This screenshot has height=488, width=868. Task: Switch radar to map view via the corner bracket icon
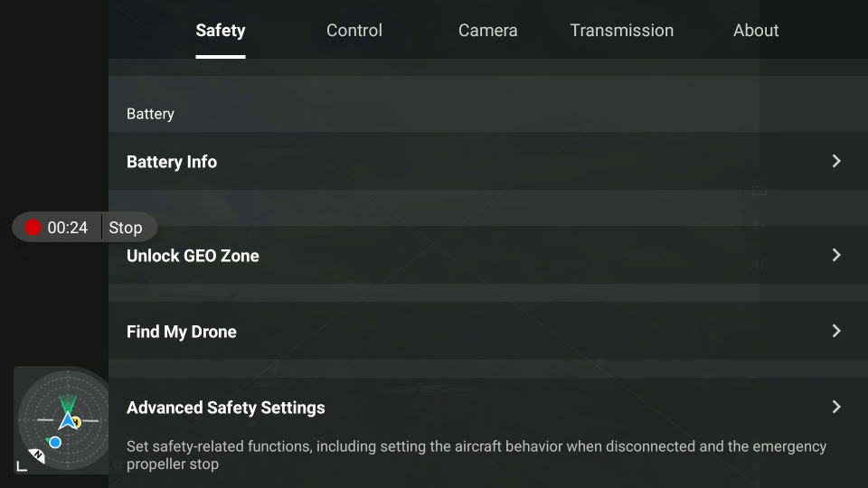coord(22,466)
